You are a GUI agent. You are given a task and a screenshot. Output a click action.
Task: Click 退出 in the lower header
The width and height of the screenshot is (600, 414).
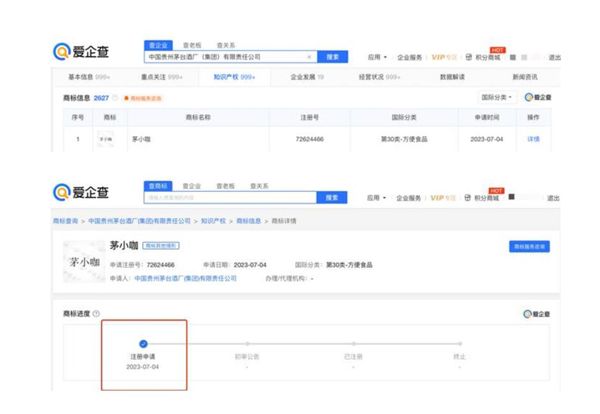553,198
